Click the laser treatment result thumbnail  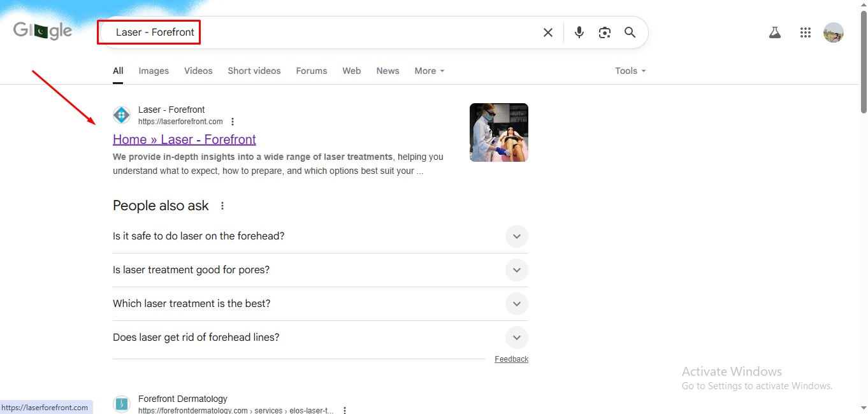click(x=498, y=132)
